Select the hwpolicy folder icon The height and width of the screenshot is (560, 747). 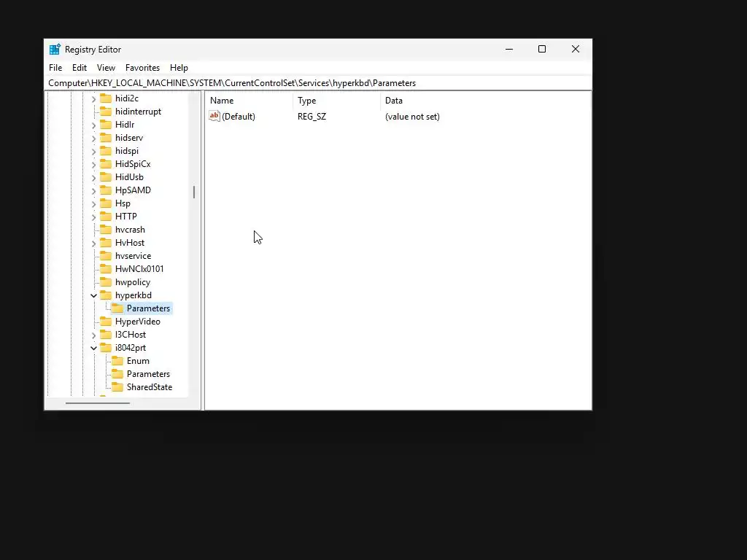tap(106, 282)
